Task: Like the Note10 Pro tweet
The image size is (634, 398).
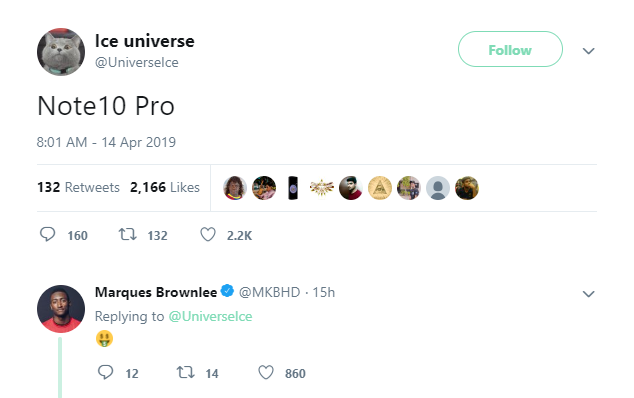Action: [x=208, y=235]
